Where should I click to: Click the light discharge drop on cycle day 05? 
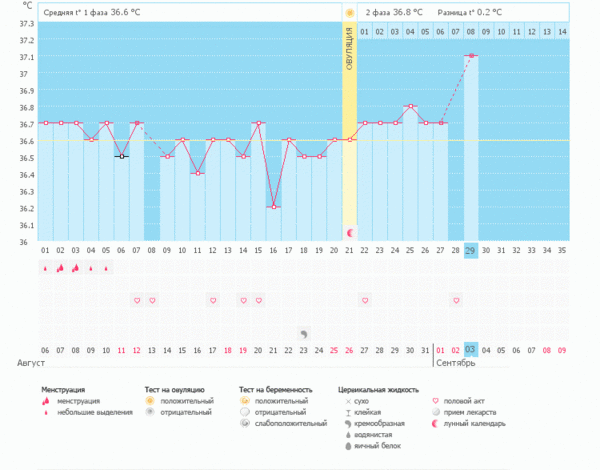click(106, 268)
